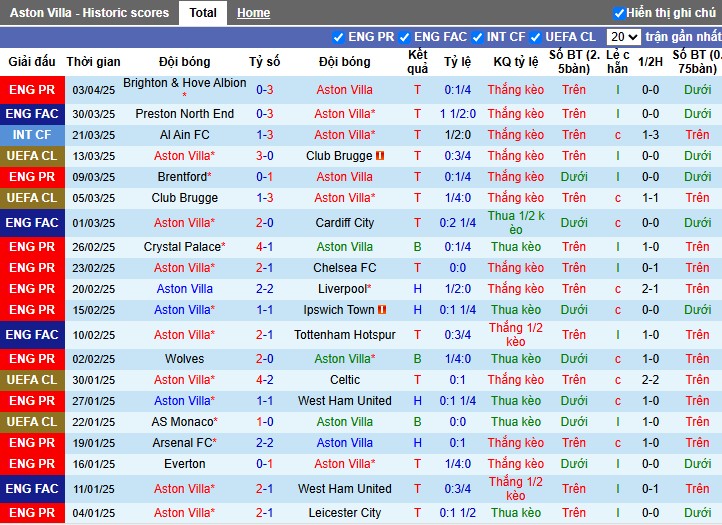This screenshot has height=525, width=722.
Task: Click the Giải đấu column header
Action: click(32, 62)
